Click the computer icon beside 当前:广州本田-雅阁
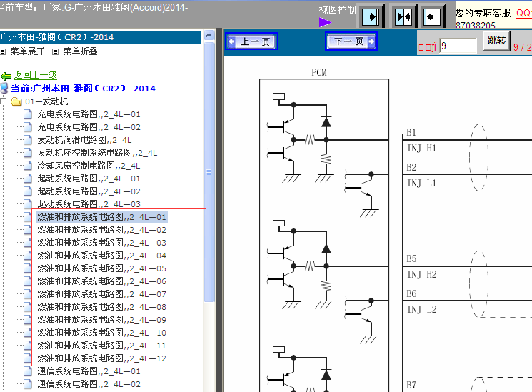 4,88
